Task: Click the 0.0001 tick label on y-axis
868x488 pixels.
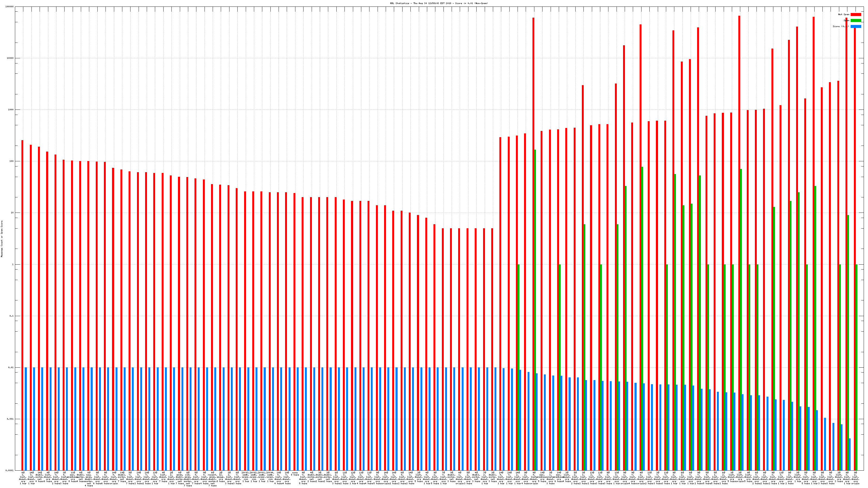Action: (x=10, y=470)
